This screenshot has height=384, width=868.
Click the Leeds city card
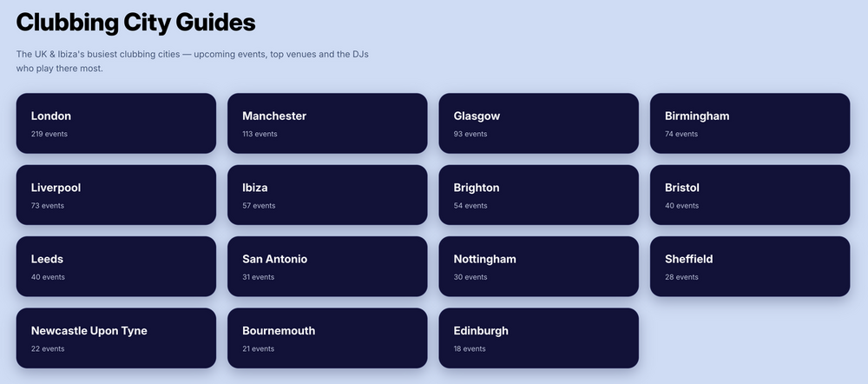115,266
